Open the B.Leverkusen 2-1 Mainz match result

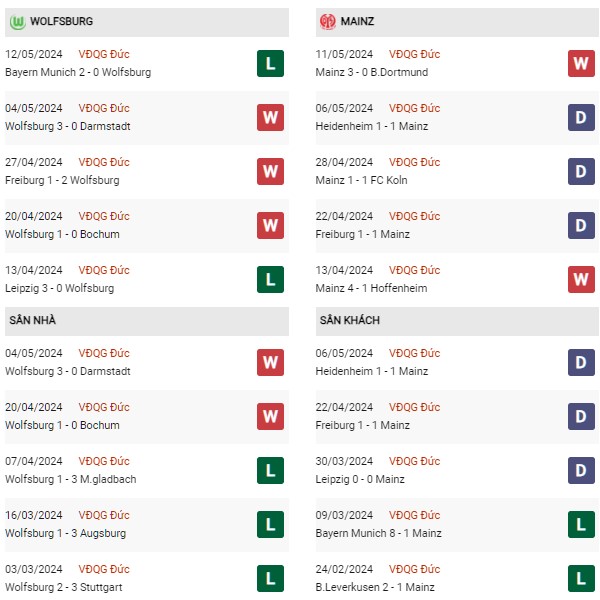pos(375,587)
